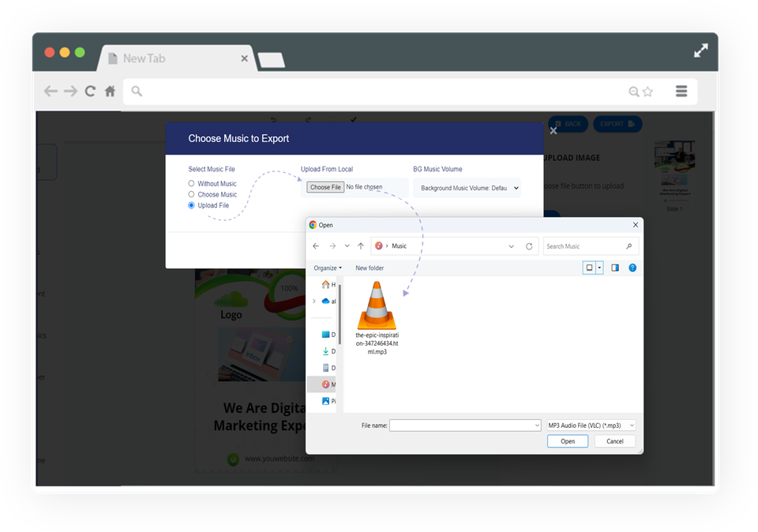Open the Background Music Volume dropdown
This screenshot has height=532, width=758.
tap(467, 188)
